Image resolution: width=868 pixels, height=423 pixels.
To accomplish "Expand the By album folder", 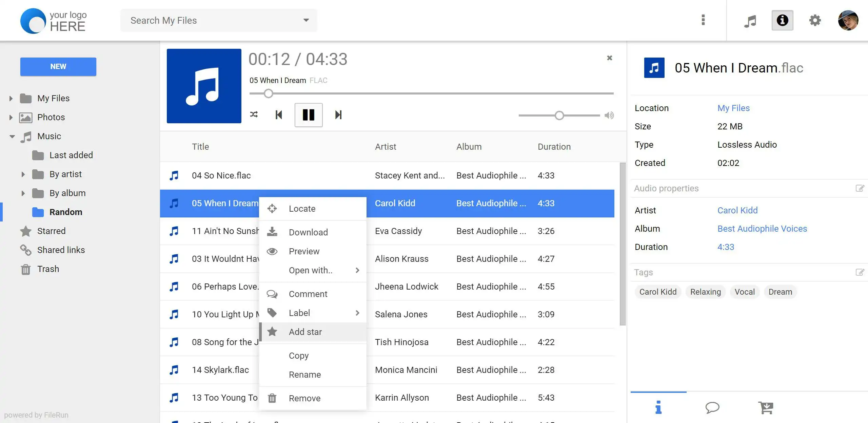I will [22, 193].
